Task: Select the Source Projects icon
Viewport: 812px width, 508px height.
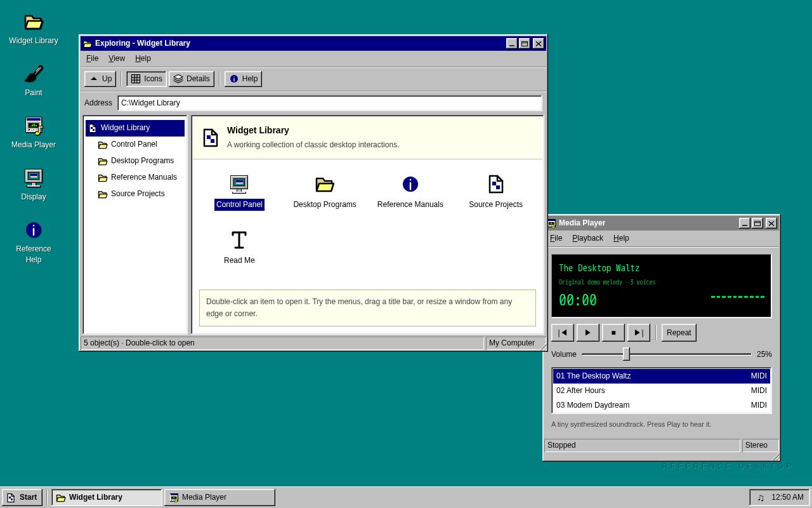Action: [x=496, y=192]
